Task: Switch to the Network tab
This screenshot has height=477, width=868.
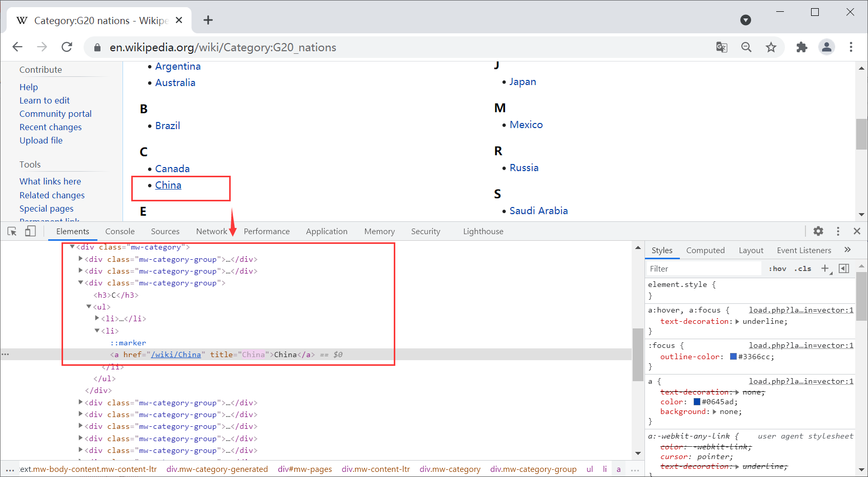Action: [211, 232]
